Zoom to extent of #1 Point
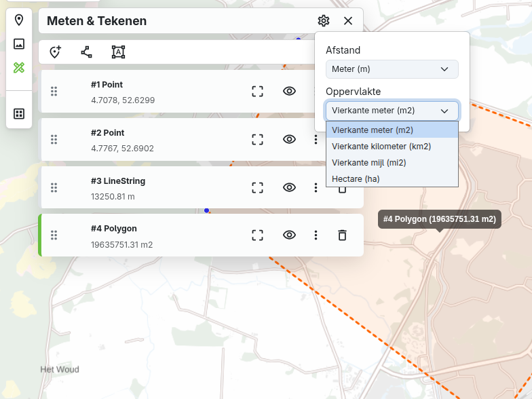The image size is (532, 399). (x=258, y=91)
